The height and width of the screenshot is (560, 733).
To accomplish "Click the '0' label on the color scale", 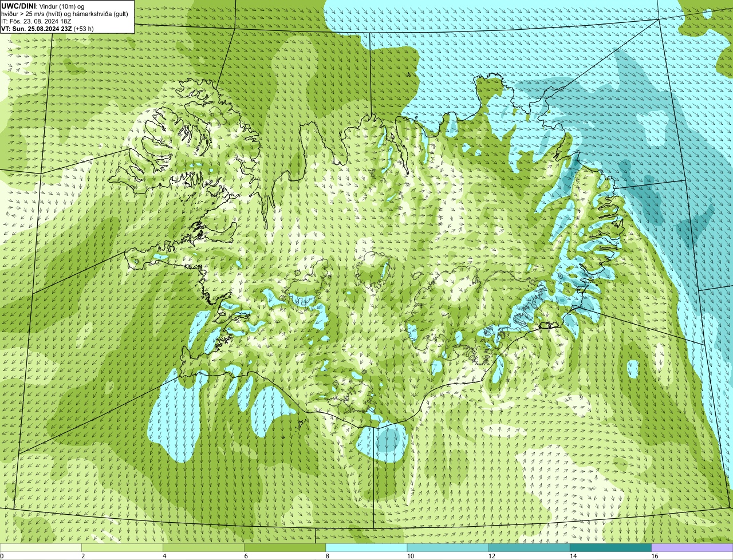I will [x=2, y=556].
